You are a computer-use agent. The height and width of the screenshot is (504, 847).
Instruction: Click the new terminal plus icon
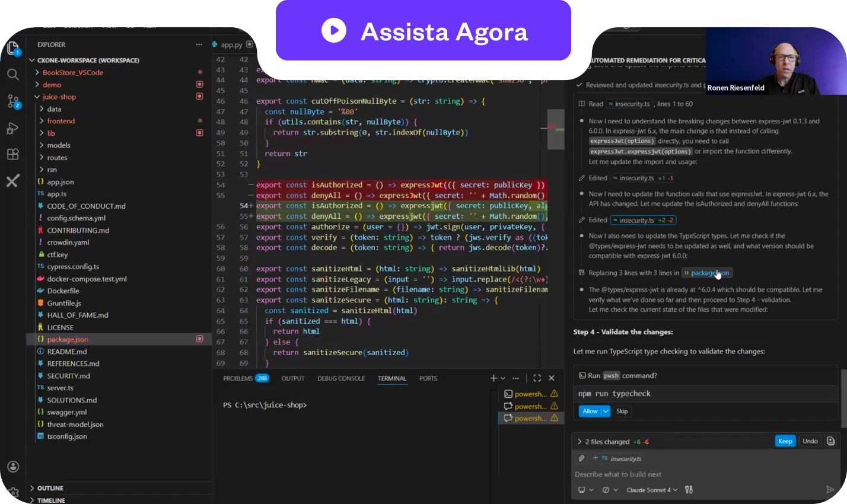click(x=493, y=378)
